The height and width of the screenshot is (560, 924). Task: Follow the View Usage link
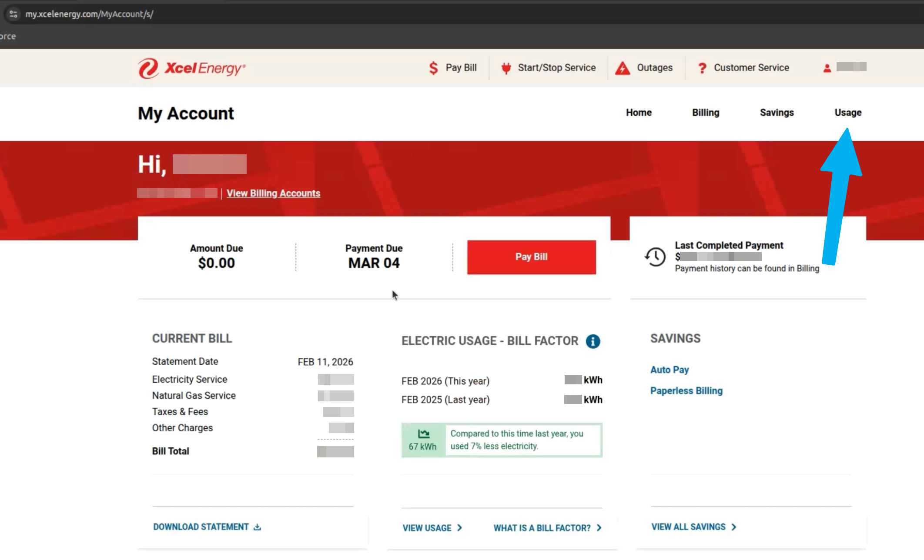[x=427, y=528]
